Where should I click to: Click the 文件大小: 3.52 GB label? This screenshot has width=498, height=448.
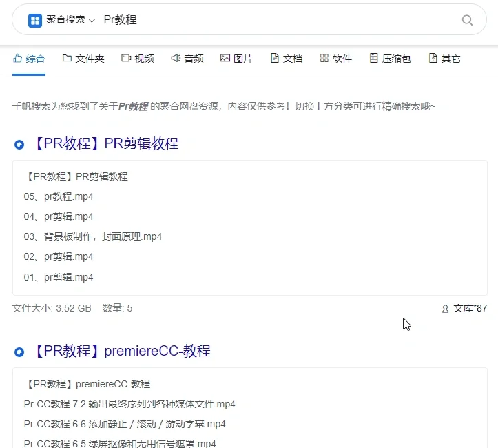(52, 308)
